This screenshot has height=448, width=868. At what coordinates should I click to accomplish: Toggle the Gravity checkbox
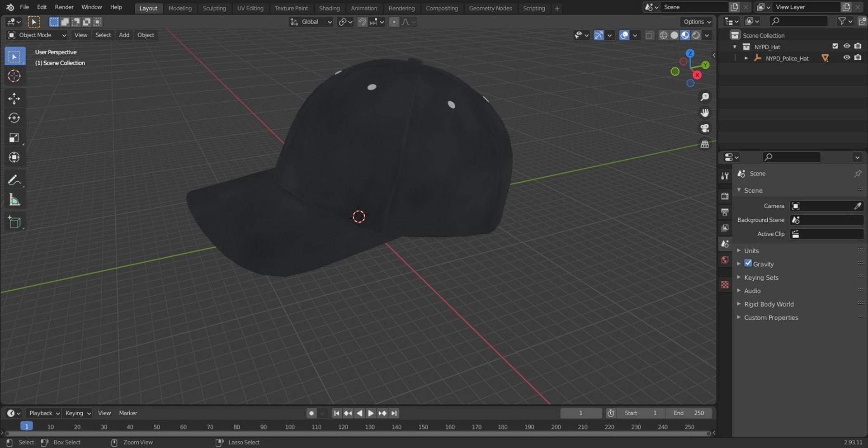748,263
